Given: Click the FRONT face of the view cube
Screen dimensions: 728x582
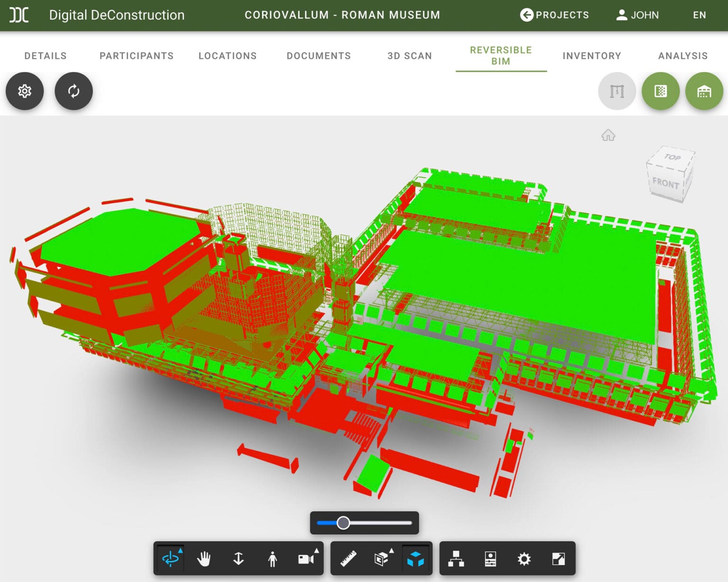Looking at the screenshot, I should click(667, 184).
